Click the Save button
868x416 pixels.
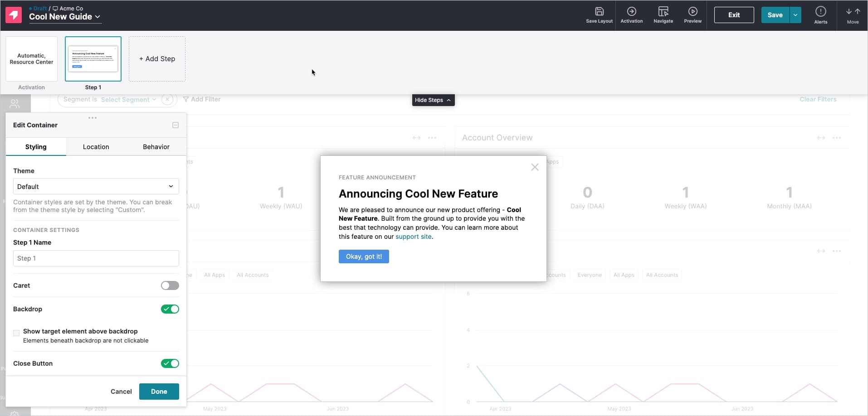[775, 15]
